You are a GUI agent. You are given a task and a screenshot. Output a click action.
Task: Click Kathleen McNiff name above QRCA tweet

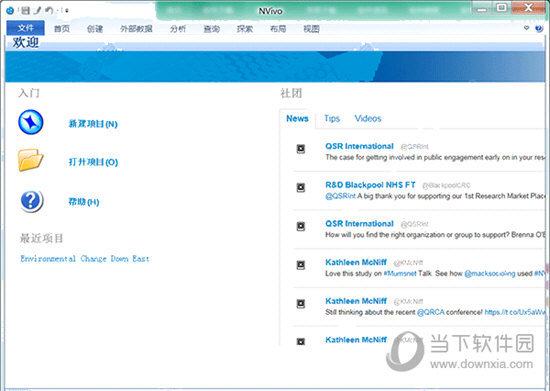coord(356,301)
